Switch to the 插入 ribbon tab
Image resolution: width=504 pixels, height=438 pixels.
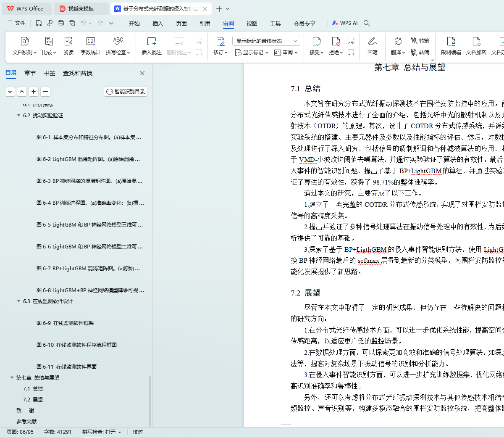click(x=158, y=24)
